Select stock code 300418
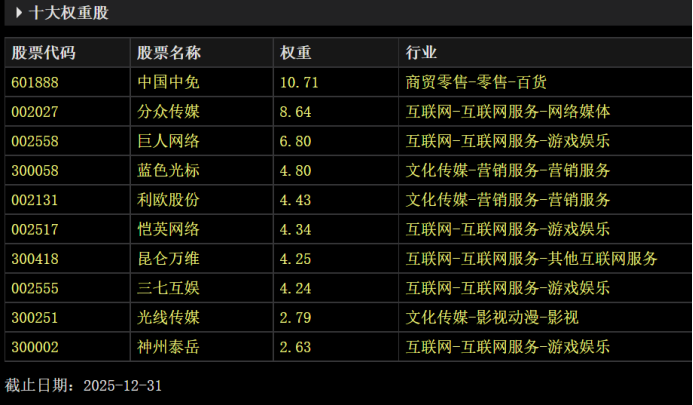 coord(35,259)
